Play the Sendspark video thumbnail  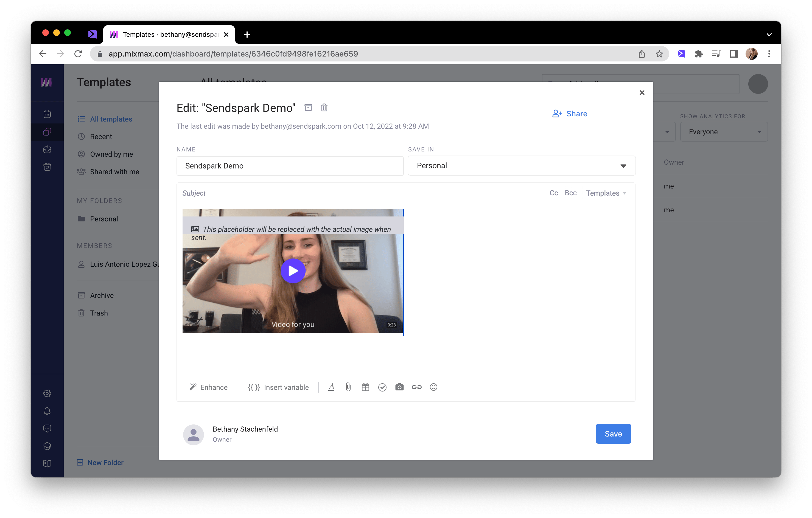pos(293,271)
